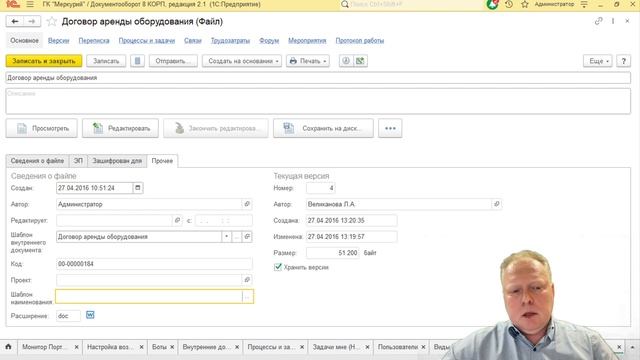Viewport: 640px width, 360px height.
Task: Open the Еще dropdown menu
Action: click(x=598, y=61)
